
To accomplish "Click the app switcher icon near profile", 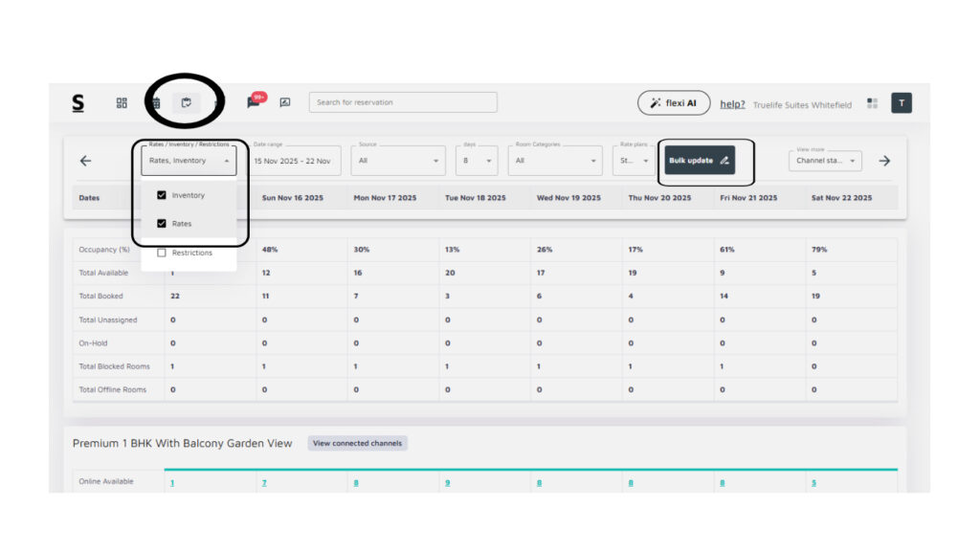I will 872,103.
